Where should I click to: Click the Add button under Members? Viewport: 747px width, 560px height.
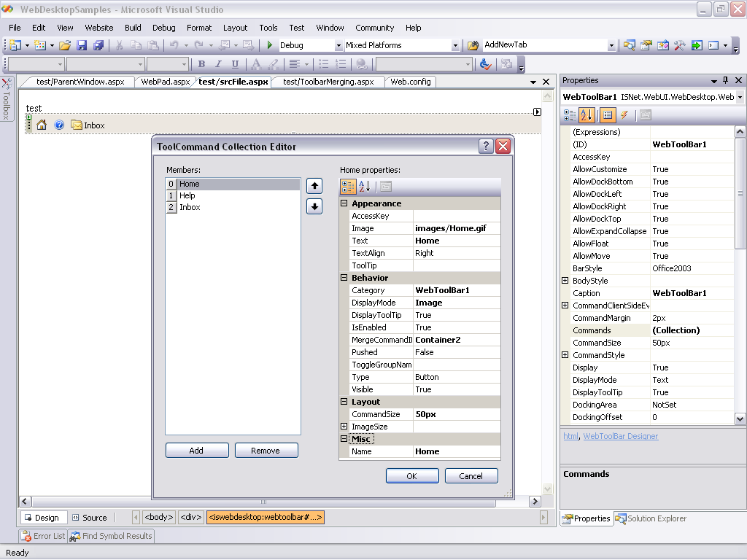pyautogui.click(x=196, y=451)
